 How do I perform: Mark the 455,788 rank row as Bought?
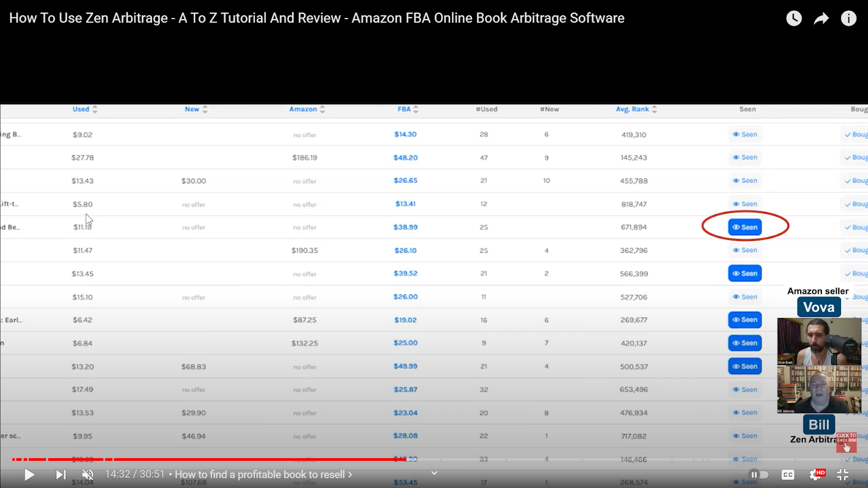[856, 181]
